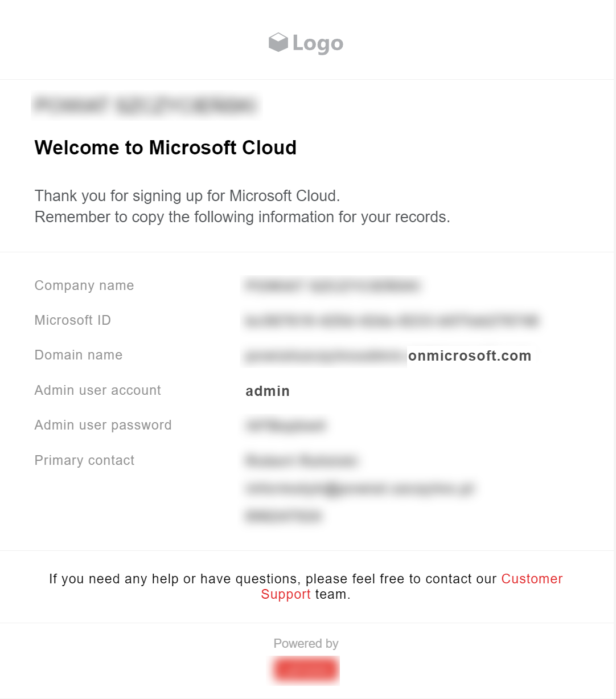Click the blurred admin password value
The width and height of the screenshot is (616, 699).
[285, 426]
